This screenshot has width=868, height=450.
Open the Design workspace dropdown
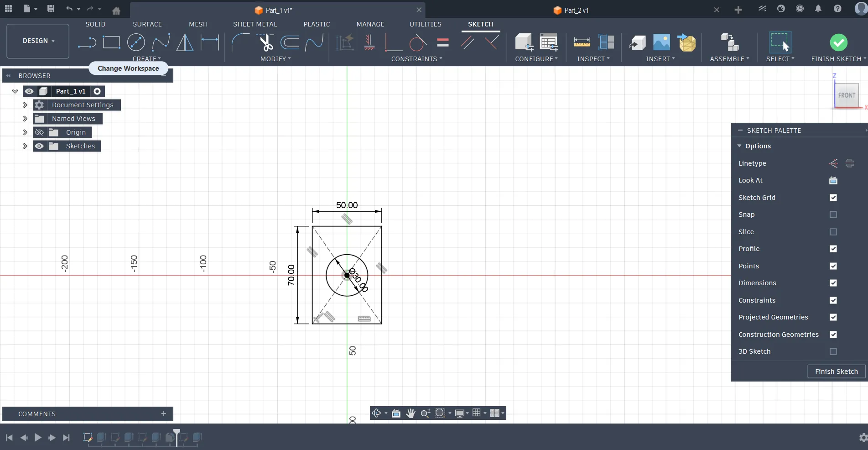tap(38, 41)
